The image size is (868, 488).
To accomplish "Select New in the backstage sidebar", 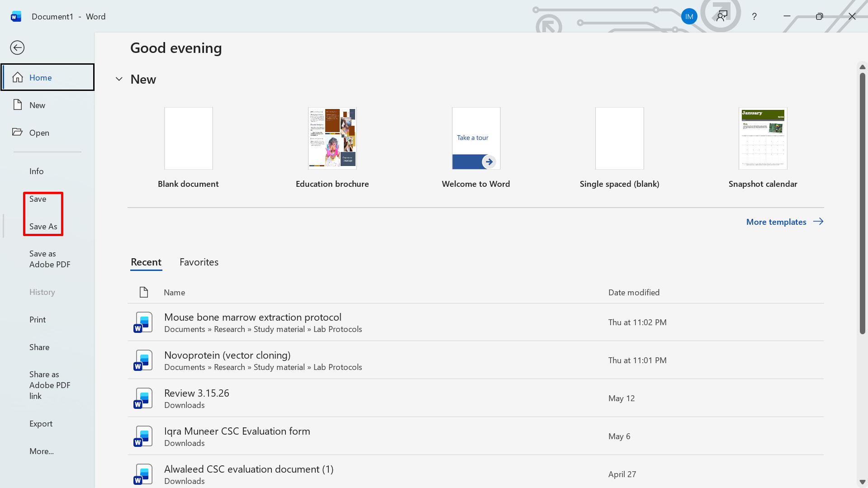I will pos(47,105).
